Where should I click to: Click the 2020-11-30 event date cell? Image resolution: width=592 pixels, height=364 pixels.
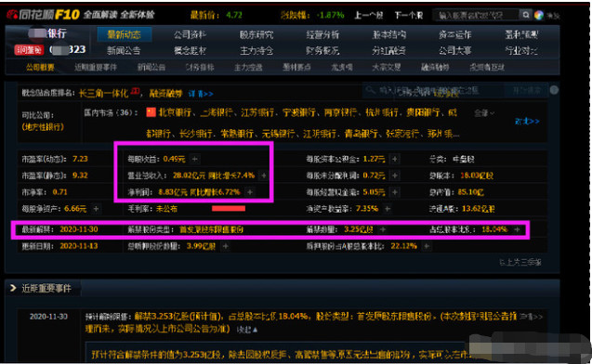coord(48,317)
